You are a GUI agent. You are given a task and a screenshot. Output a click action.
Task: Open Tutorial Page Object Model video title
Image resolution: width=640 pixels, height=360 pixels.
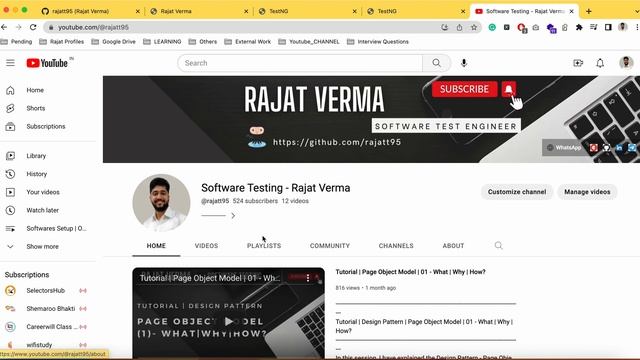(x=410, y=272)
